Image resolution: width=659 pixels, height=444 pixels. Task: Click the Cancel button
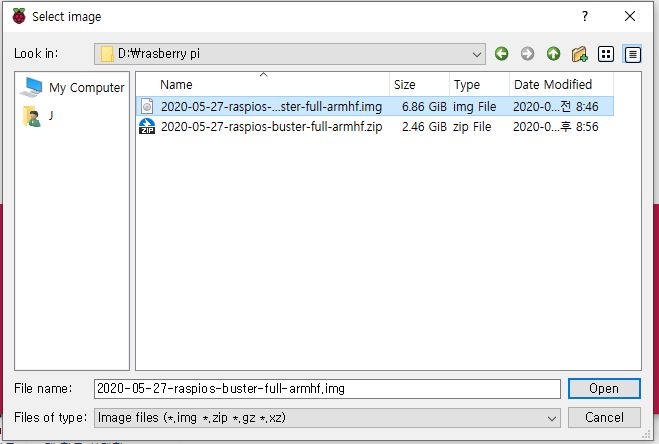(x=604, y=418)
